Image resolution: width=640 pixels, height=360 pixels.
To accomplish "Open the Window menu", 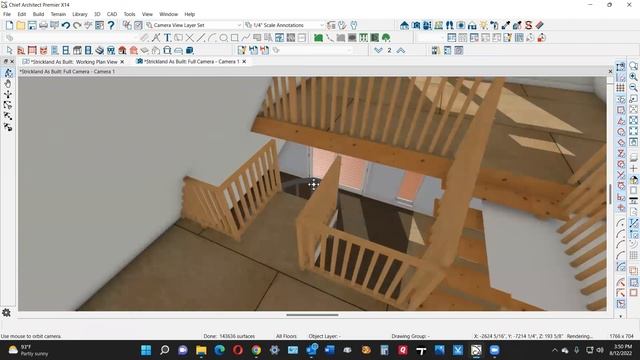I will click(x=168, y=14).
